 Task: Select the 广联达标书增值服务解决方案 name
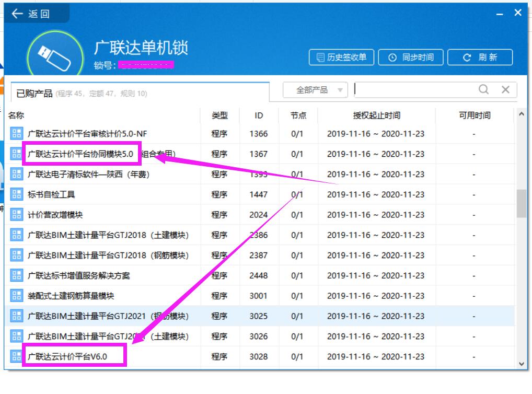79,275
